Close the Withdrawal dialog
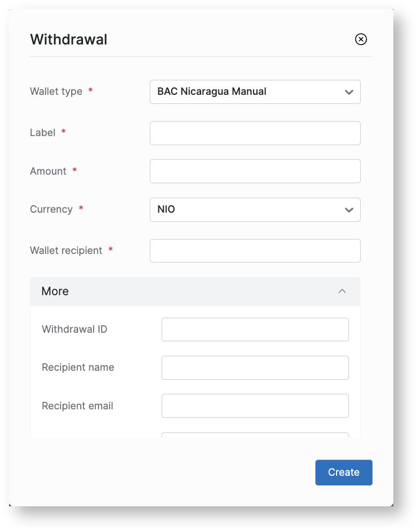Screen dimensions: 419x532 361,39
